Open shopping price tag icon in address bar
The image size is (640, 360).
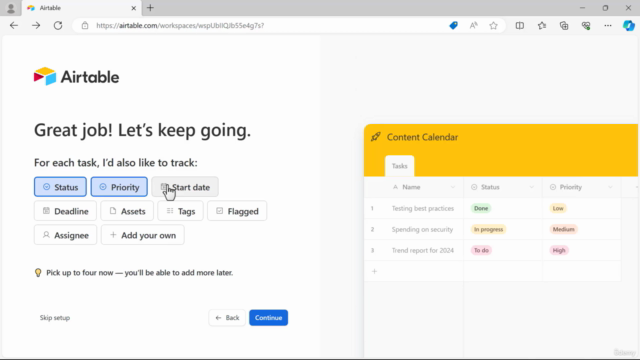pyautogui.click(x=453, y=25)
